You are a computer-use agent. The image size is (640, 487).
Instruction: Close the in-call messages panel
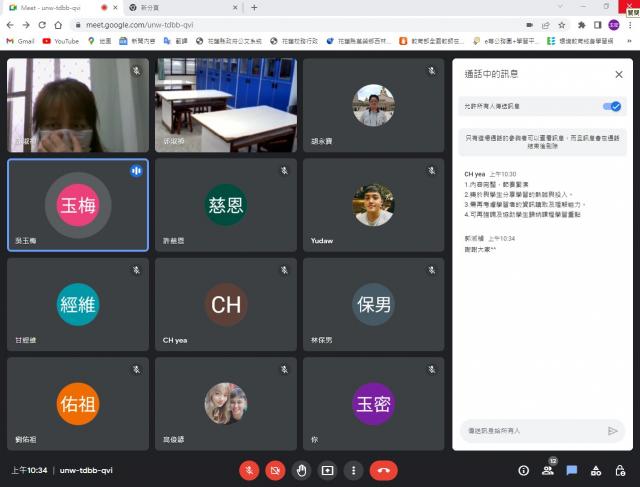[619, 74]
